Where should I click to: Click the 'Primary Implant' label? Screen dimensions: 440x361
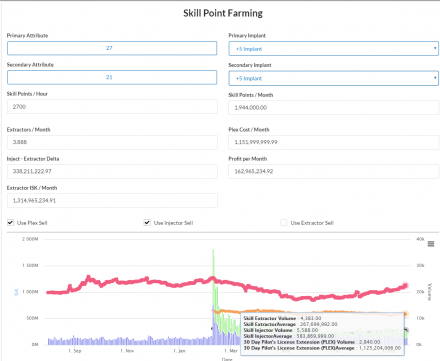[247, 35]
